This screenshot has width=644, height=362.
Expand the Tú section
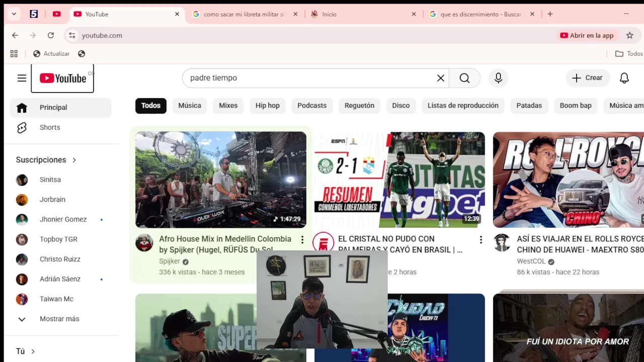pyautogui.click(x=25, y=351)
